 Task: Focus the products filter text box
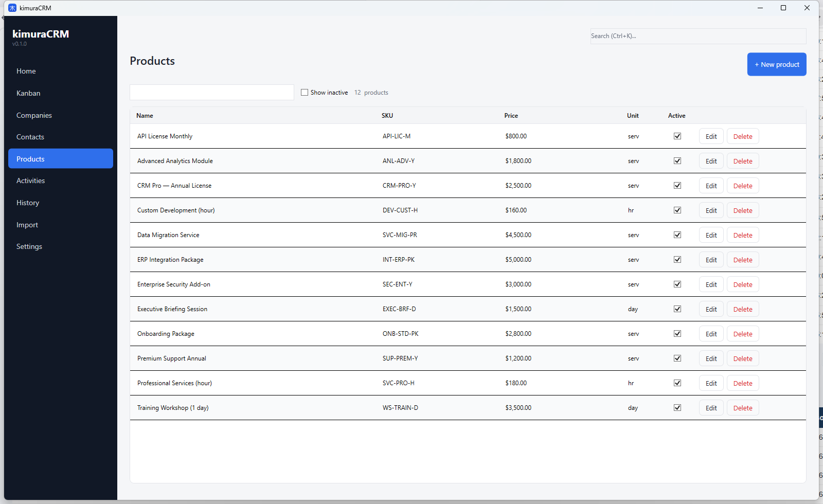pos(211,93)
